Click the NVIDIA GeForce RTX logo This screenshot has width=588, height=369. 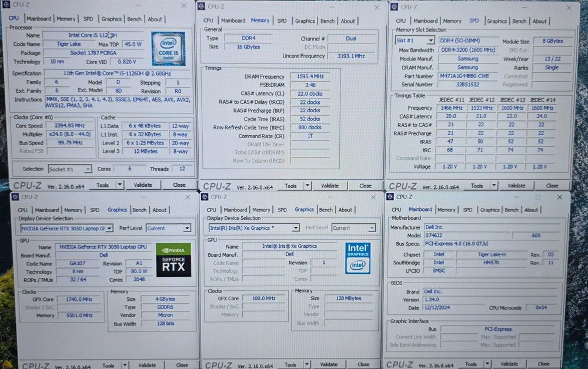point(173,260)
